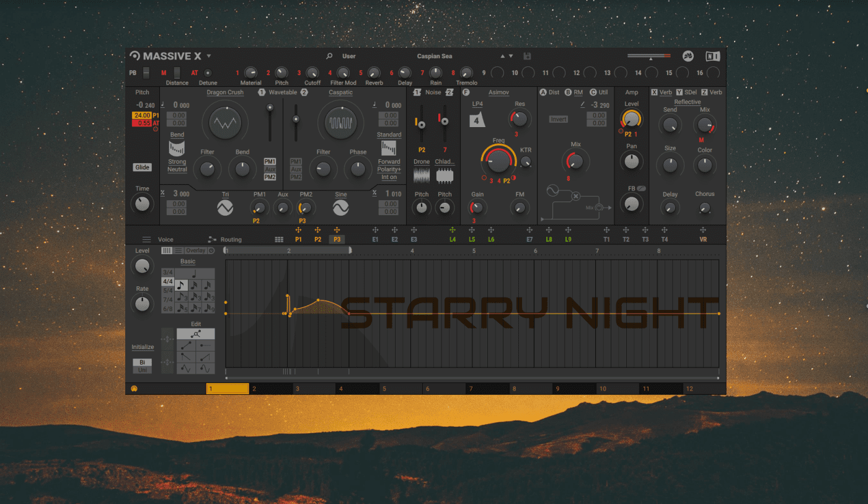Click the E1 modulation drag handle icon
This screenshot has width=868, height=504.
tap(375, 231)
